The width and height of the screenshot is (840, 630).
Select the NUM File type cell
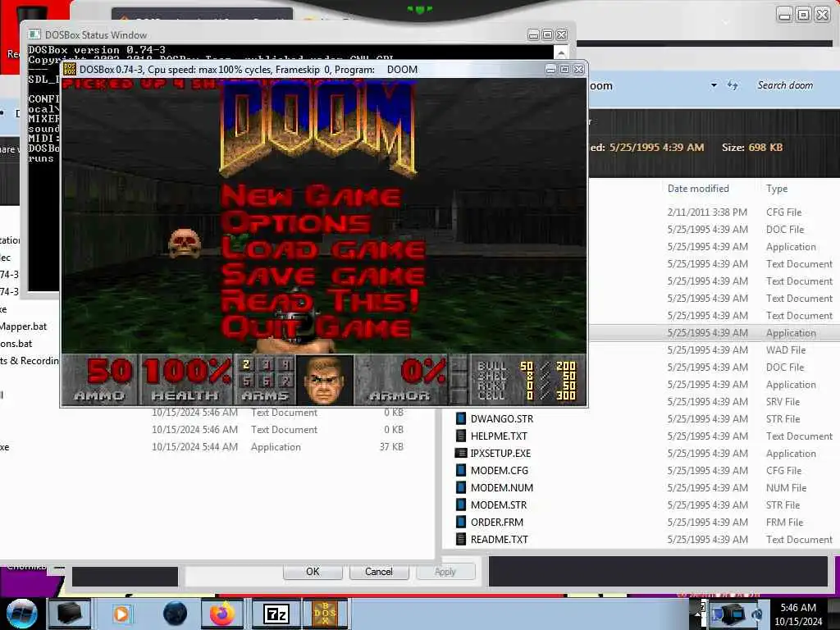click(786, 487)
